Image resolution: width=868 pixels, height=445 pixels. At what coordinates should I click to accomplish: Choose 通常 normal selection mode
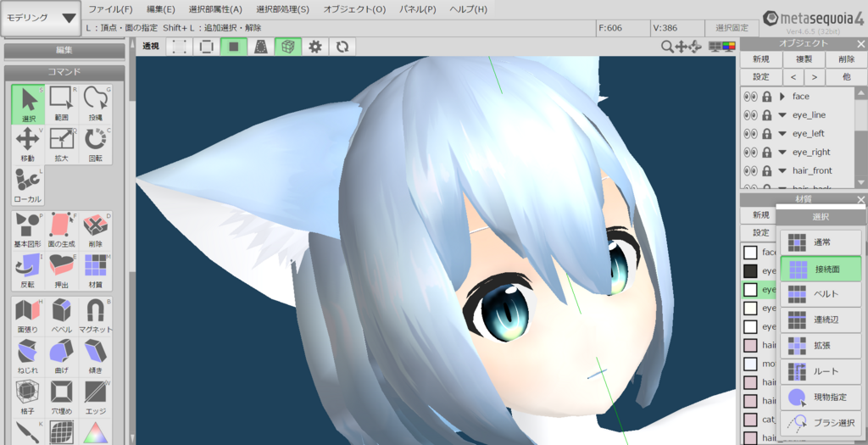coord(821,242)
